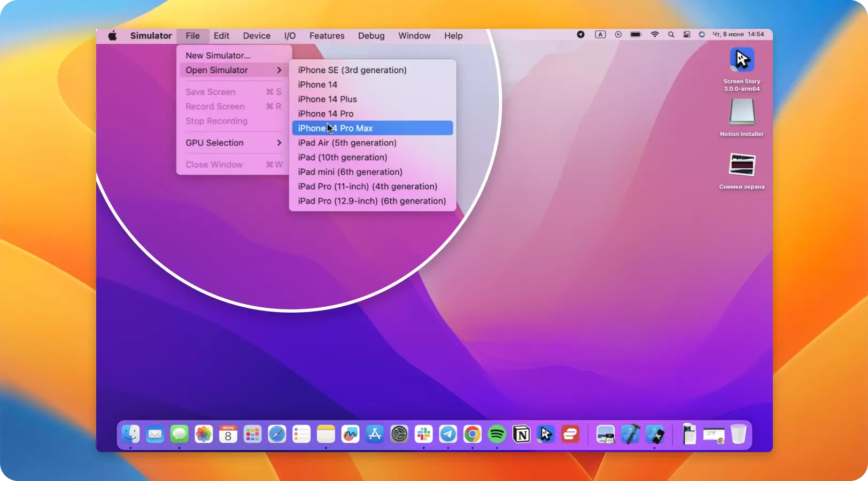The width and height of the screenshot is (868, 481).
Task: Open Photos from the Dock
Action: 204,434
